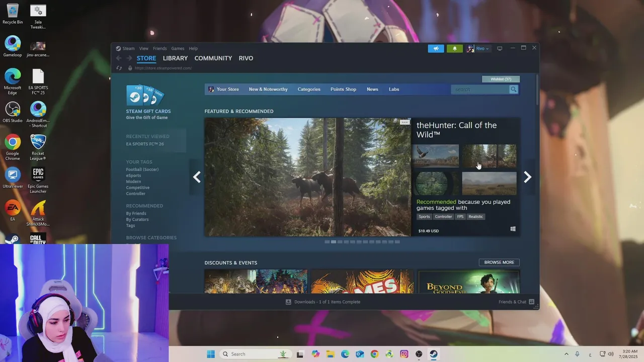Show hidden system tray icons chevron
Image resolution: width=644 pixels, height=362 pixels.
point(566,354)
